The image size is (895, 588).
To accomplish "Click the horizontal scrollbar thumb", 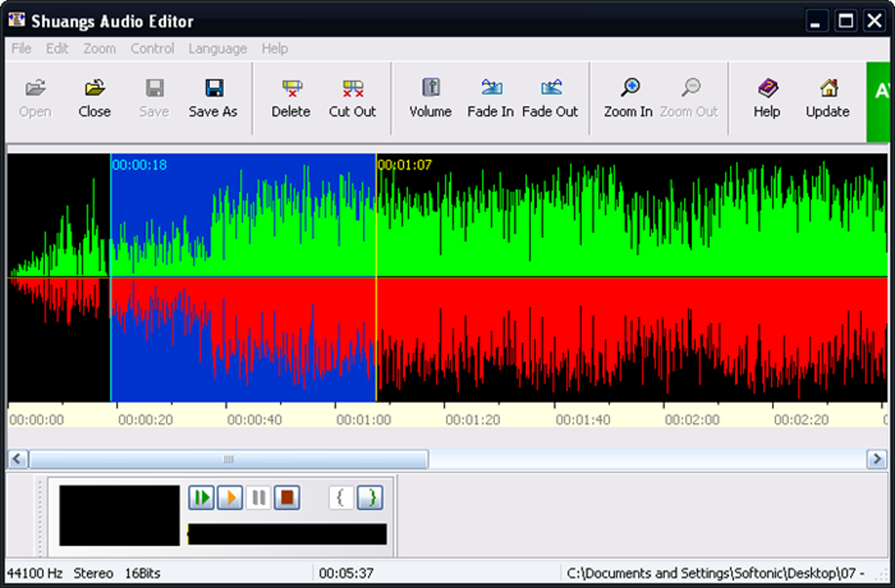I will click(x=228, y=459).
